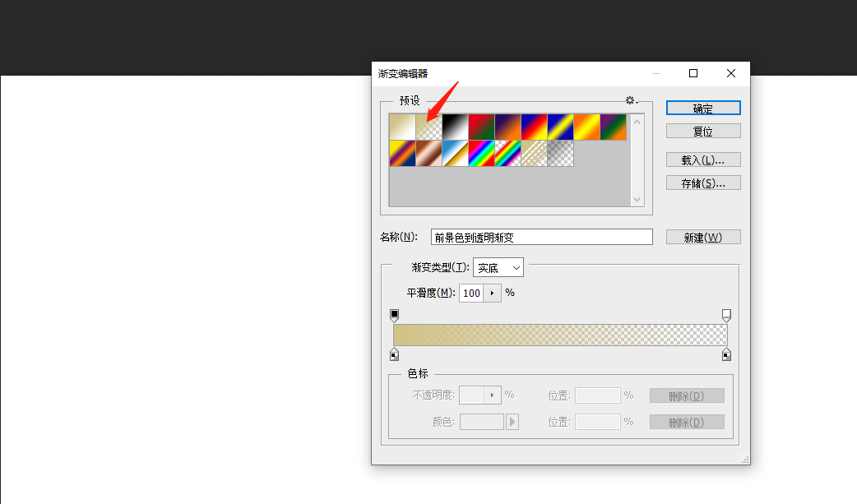This screenshot has height=504, width=857.
Task: Open the smoothness value arrow menu
Action: coord(494,293)
